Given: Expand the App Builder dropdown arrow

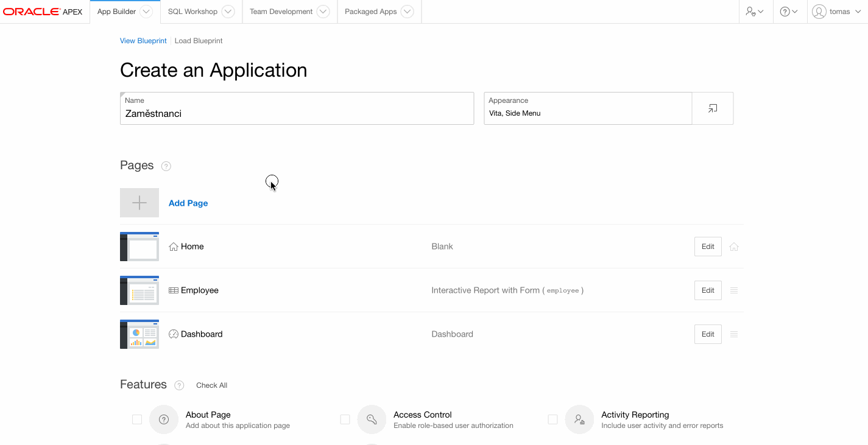Looking at the screenshot, I should (146, 12).
